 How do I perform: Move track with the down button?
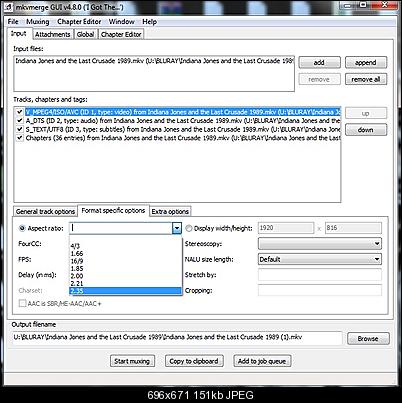(x=366, y=130)
